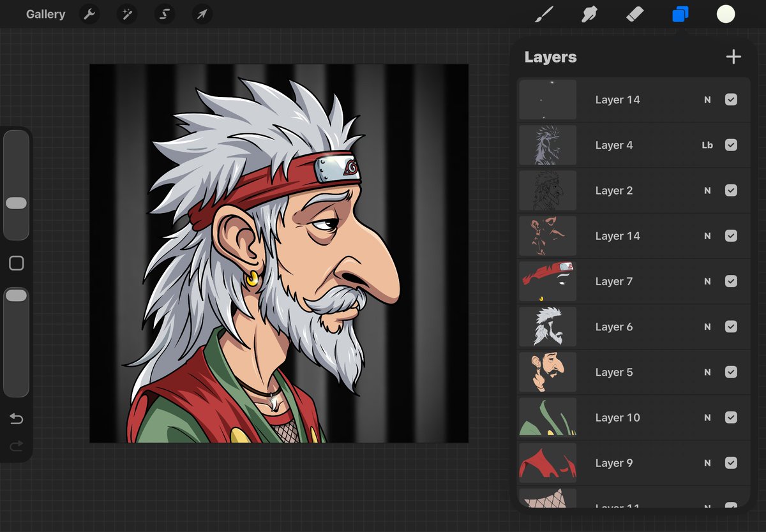Image resolution: width=766 pixels, height=532 pixels.
Task: Tap the 'Layer 7' name text
Action: tap(614, 281)
